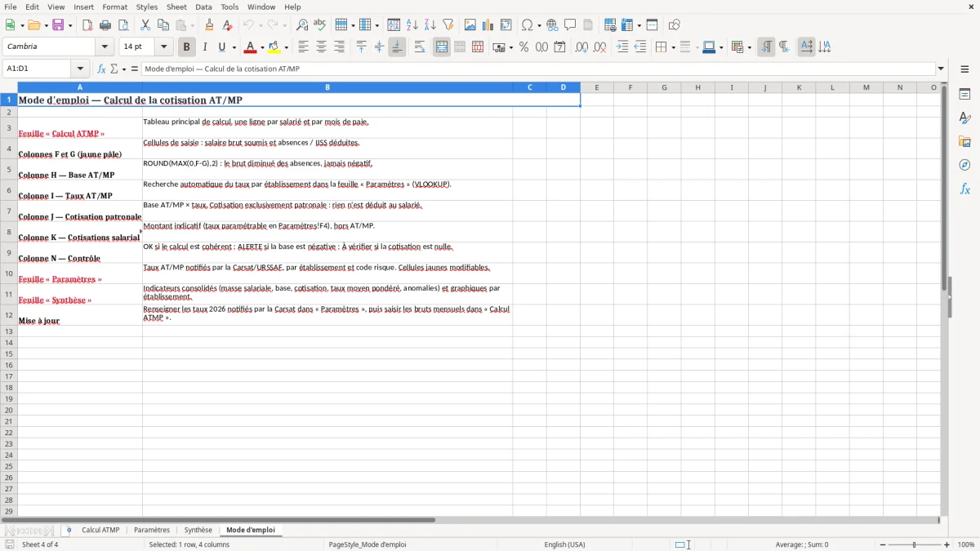Click the Insert Comment icon

pyautogui.click(x=571, y=25)
